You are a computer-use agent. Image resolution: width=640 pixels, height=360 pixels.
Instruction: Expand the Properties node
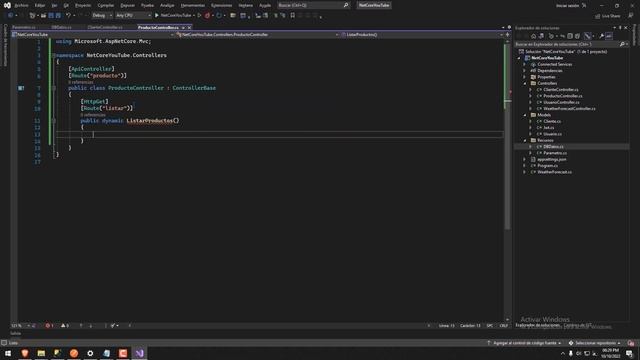coord(525,77)
